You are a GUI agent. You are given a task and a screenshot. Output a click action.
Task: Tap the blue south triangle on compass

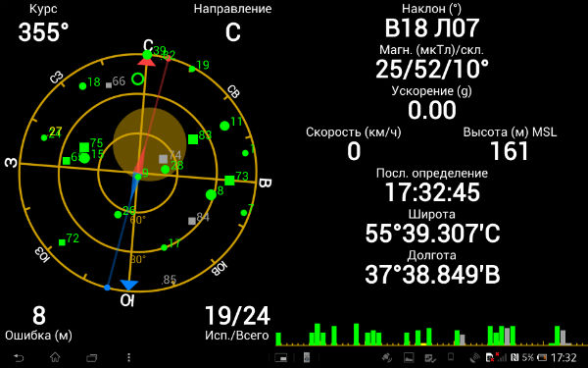click(x=128, y=285)
